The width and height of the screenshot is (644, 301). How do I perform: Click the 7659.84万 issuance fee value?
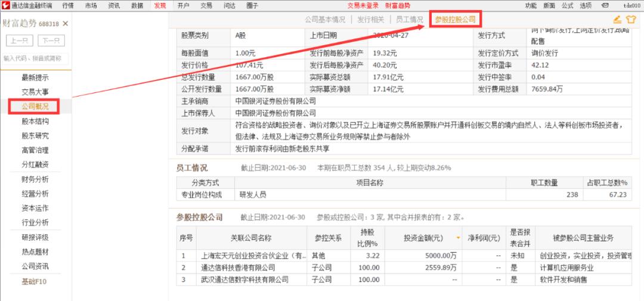(547, 89)
